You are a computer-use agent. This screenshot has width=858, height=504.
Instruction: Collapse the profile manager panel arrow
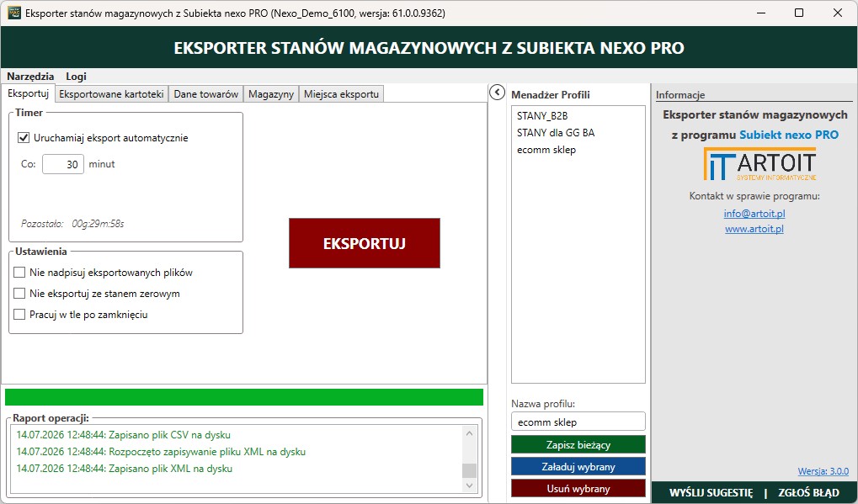click(x=497, y=93)
